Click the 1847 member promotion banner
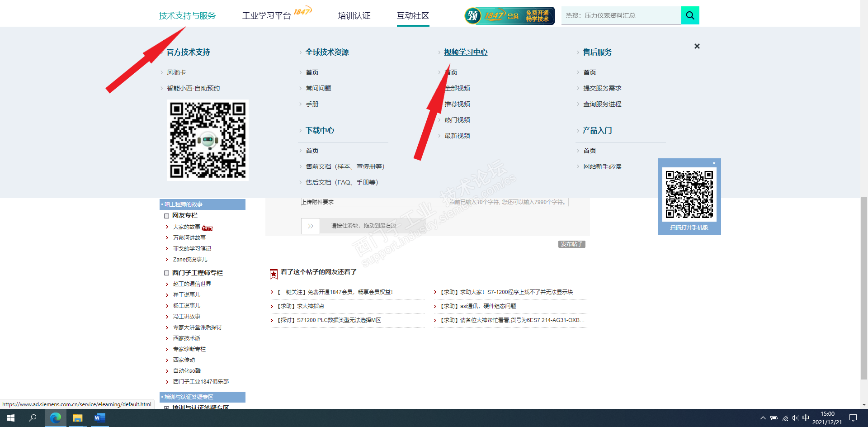This screenshot has height=427, width=868. [x=509, y=16]
